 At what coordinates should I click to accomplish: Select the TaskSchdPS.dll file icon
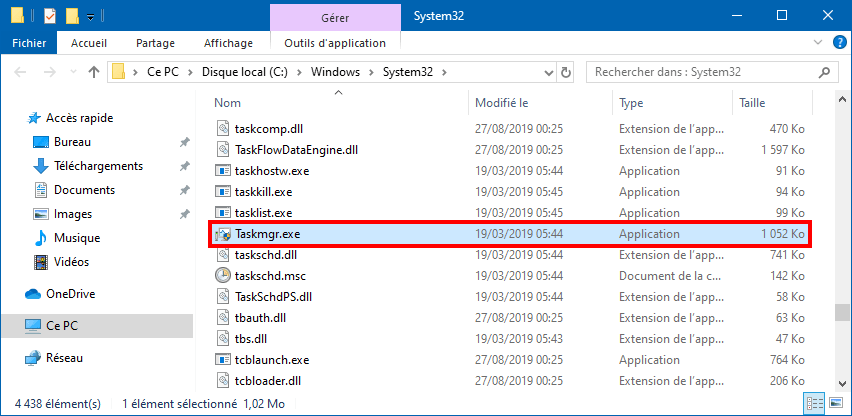223,297
